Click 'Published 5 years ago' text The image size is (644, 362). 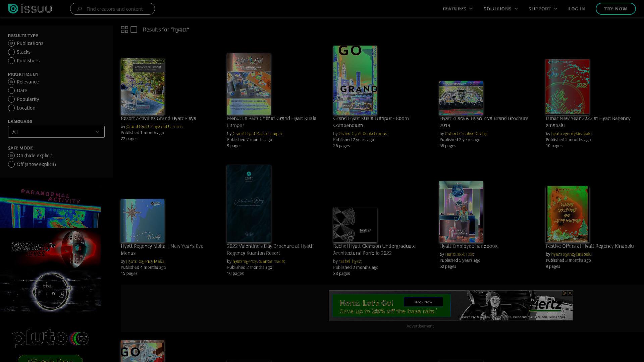[x=460, y=260]
